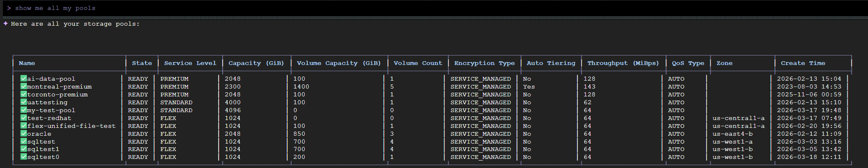This screenshot has height=168, width=868.
Task: Select the pool name 'ai-data-pool'
Action: point(51,79)
